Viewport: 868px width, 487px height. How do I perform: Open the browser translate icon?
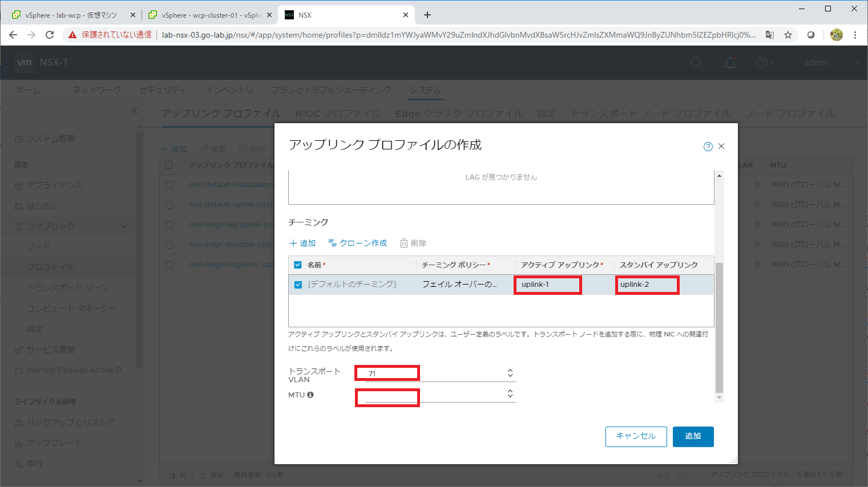click(770, 35)
